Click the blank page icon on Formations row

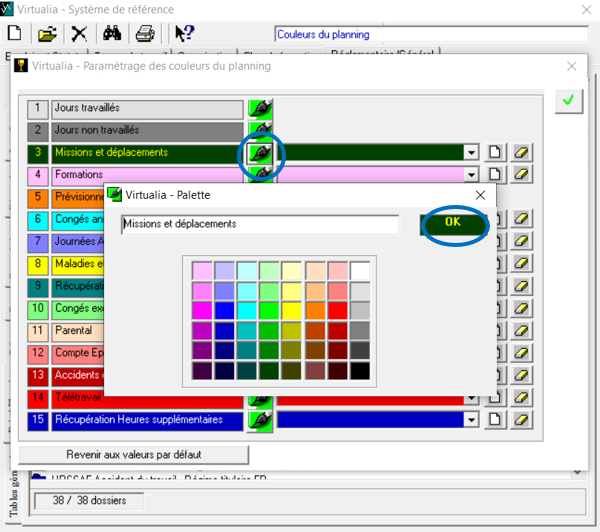click(x=496, y=175)
